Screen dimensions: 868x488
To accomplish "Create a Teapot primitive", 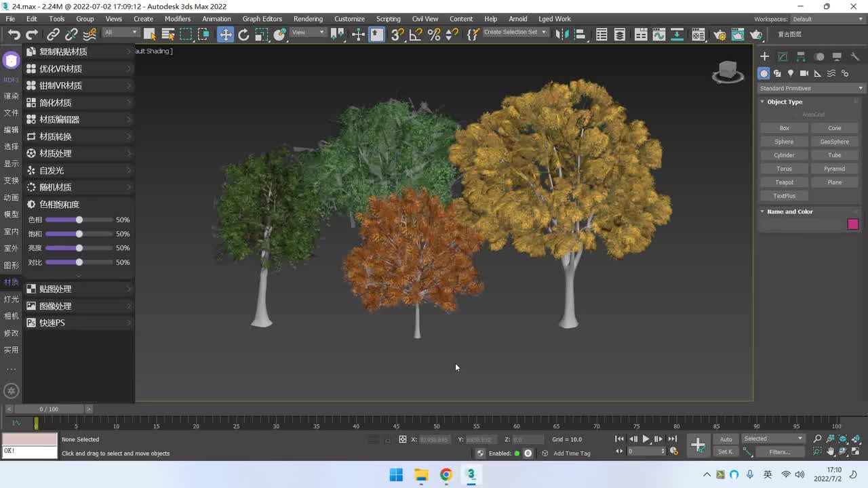I will [x=784, y=182].
